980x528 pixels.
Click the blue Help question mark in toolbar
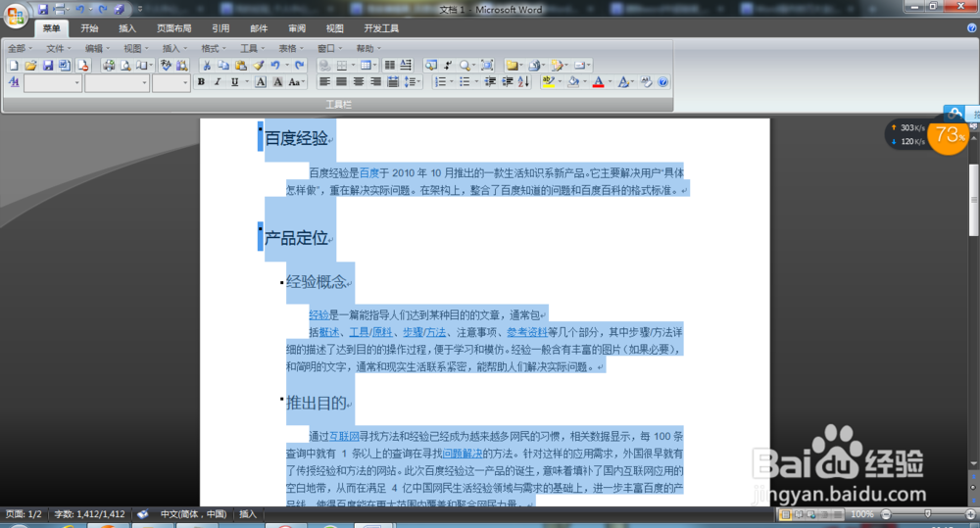(x=662, y=82)
